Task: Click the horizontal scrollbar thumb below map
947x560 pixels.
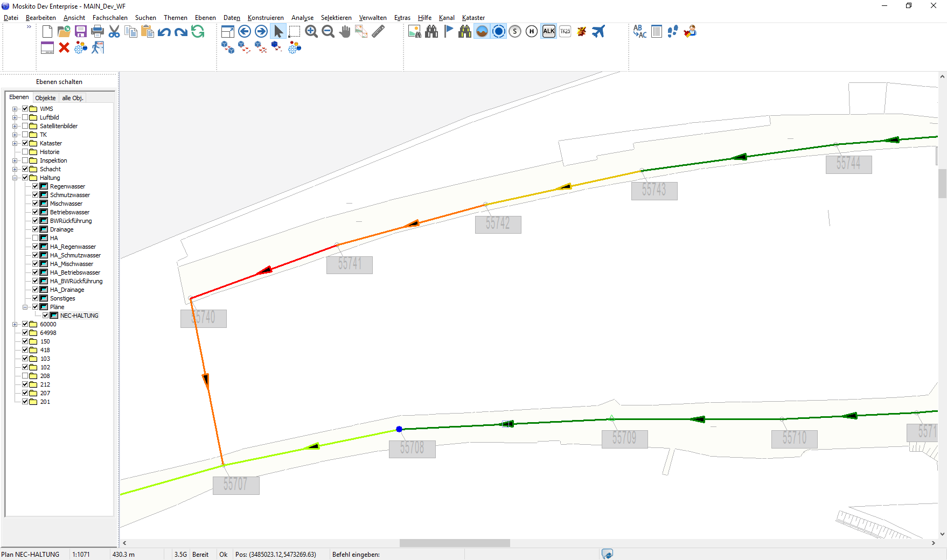Action: click(454, 543)
